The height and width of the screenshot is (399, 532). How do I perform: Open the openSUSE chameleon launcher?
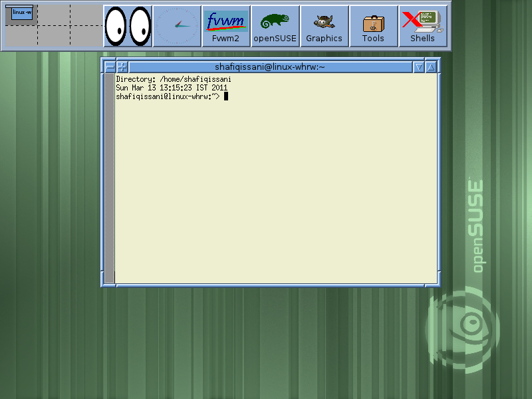275,26
